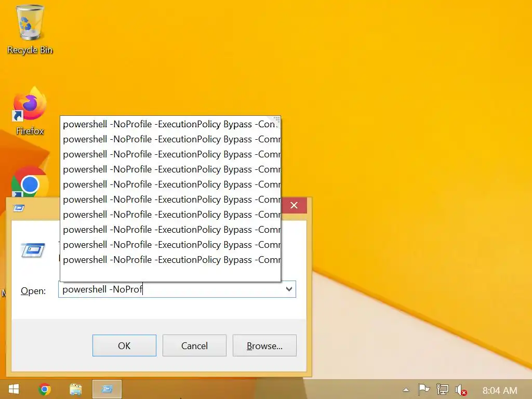Confirm the Run dialog with OK
The width and height of the screenshot is (532, 399).
124,345
